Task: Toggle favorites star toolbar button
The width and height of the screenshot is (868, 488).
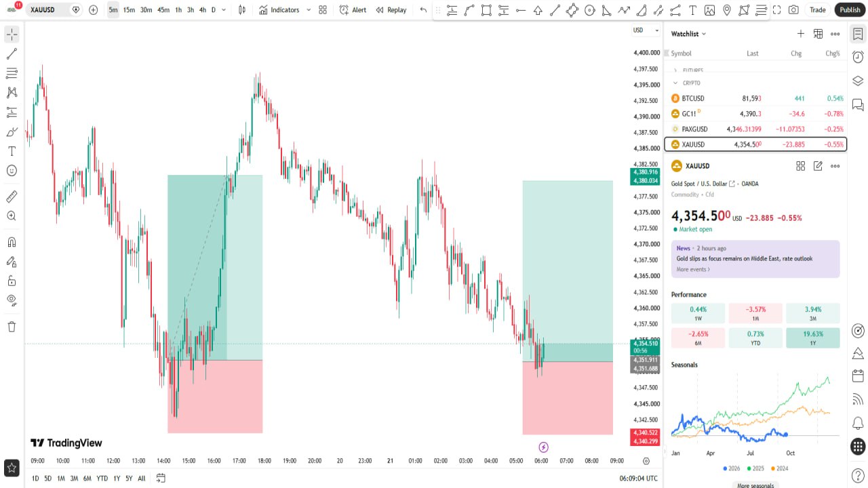Action: pyautogui.click(x=12, y=468)
